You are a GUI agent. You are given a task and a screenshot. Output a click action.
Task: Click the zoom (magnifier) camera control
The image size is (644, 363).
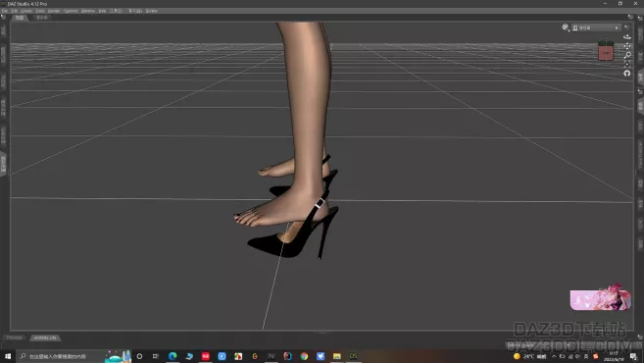pos(627,55)
